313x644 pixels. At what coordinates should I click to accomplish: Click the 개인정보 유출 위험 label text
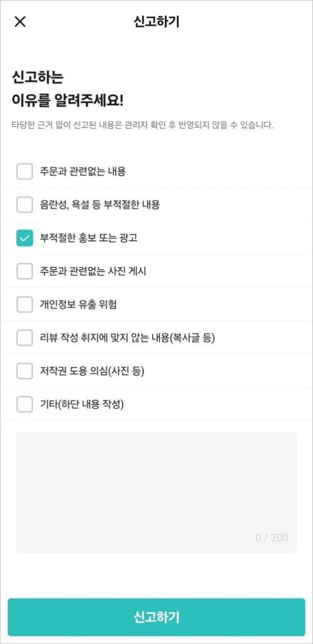(x=78, y=305)
